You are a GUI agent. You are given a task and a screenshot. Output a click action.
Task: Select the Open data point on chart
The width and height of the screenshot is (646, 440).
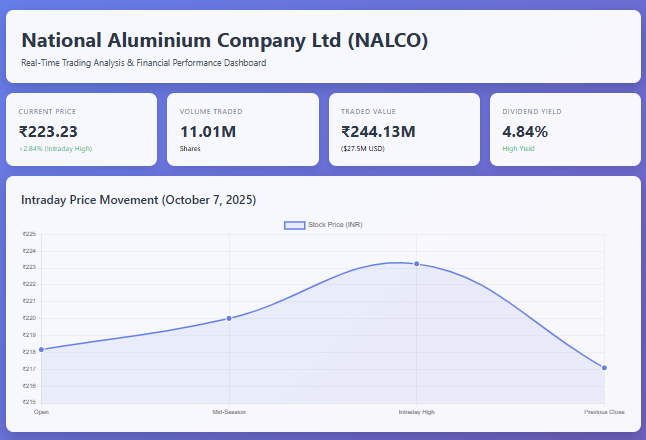(x=41, y=350)
